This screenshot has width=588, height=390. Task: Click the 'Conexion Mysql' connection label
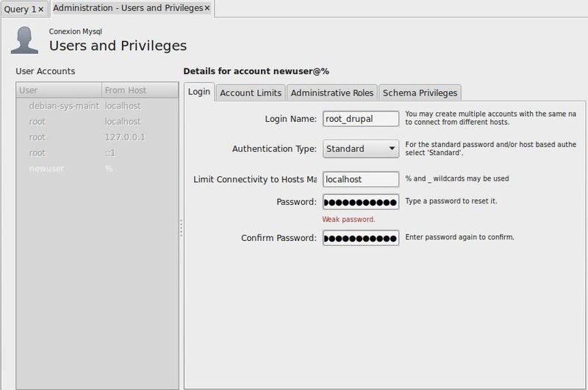click(x=76, y=32)
